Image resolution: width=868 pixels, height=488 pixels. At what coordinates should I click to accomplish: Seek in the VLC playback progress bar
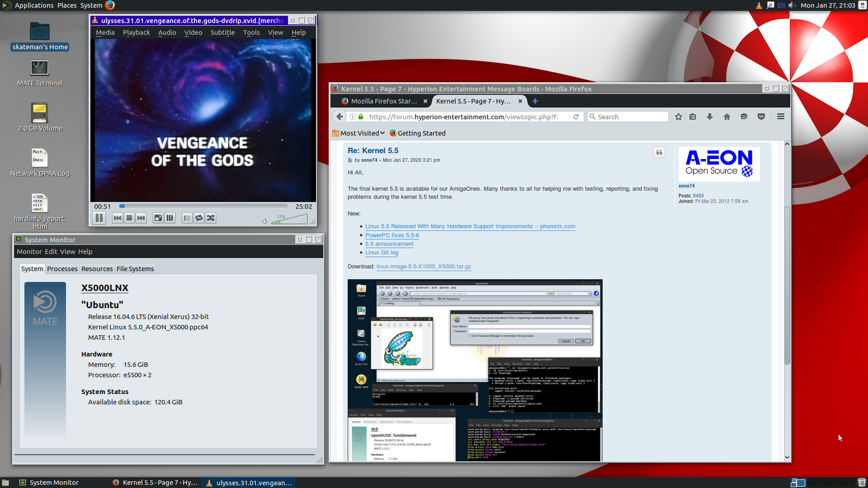point(203,206)
